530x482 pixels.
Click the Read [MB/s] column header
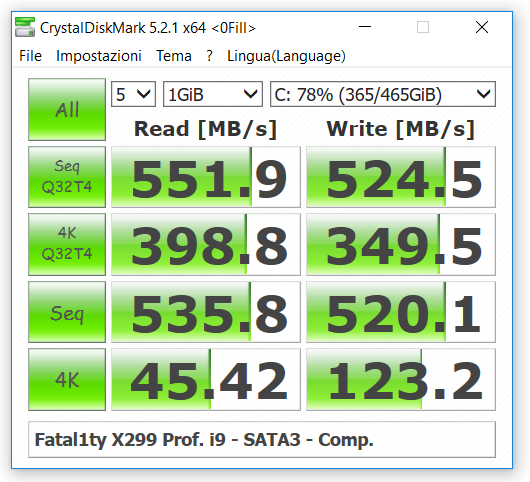pyautogui.click(x=206, y=129)
